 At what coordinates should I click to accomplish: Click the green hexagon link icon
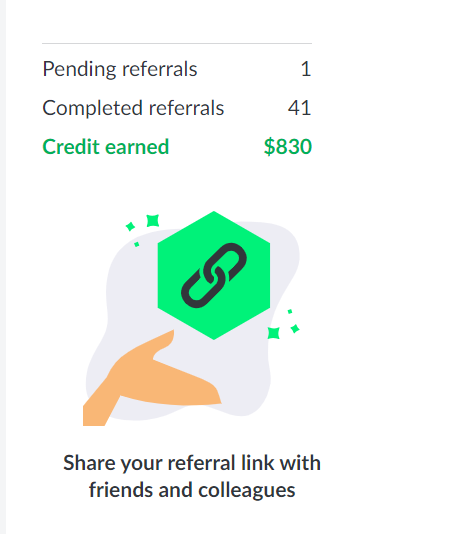pyautogui.click(x=214, y=275)
